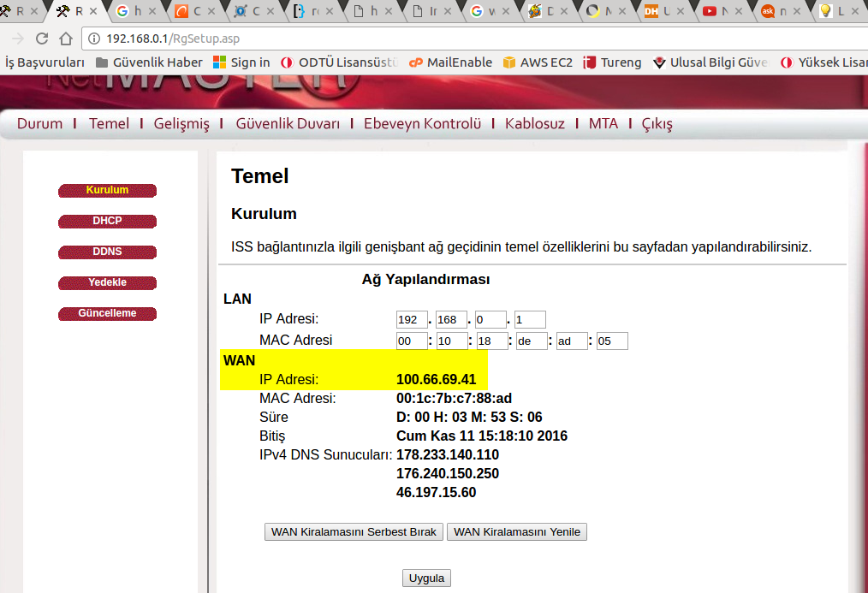This screenshot has height=593, width=868.
Task: Open the Tureng bookmark
Action: [612, 62]
